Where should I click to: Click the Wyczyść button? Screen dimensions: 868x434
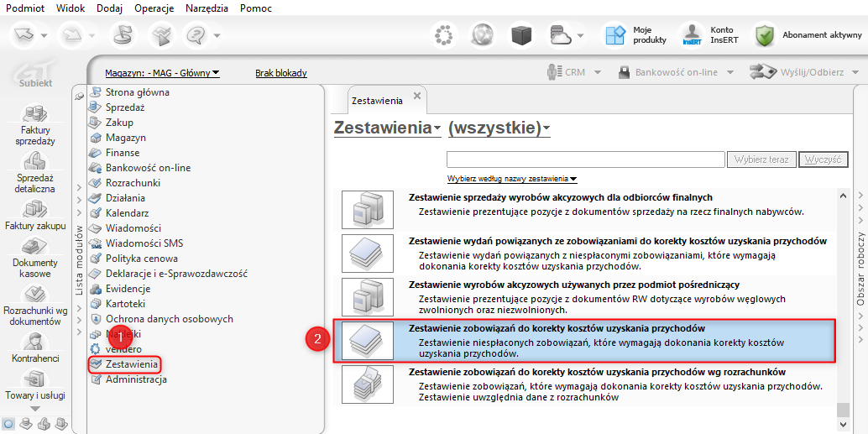(824, 159)
